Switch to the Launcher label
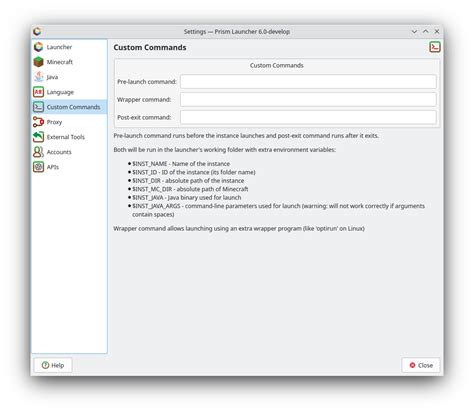This screenshot has width=474, height=412. pos(59,47)
